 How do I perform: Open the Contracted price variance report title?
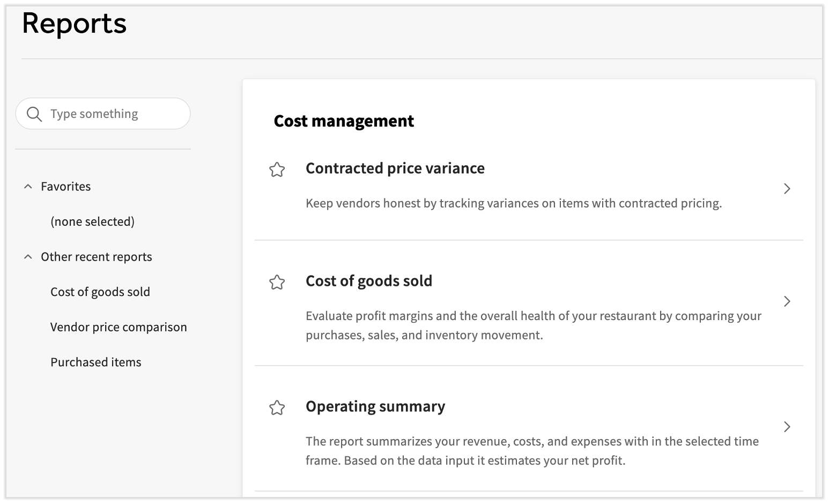point(395,168)
